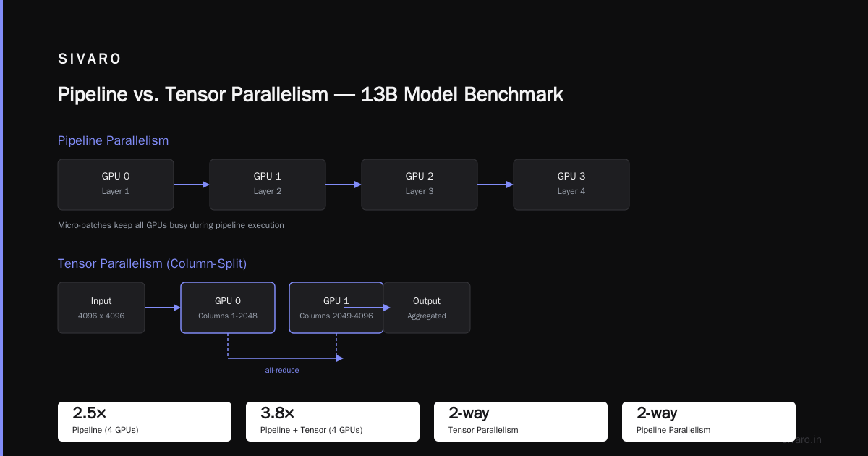Open the 2-way Pipeline Parallelism card

tap(709, 421)
